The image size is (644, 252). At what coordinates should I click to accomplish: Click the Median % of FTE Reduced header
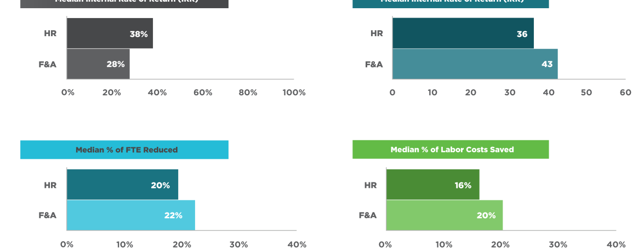(124, 150)
